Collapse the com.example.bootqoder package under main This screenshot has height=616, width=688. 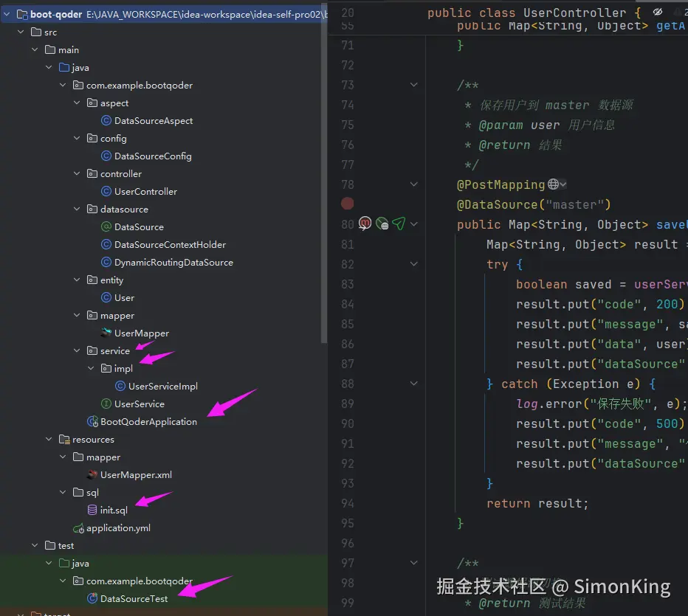coord(63,85)
